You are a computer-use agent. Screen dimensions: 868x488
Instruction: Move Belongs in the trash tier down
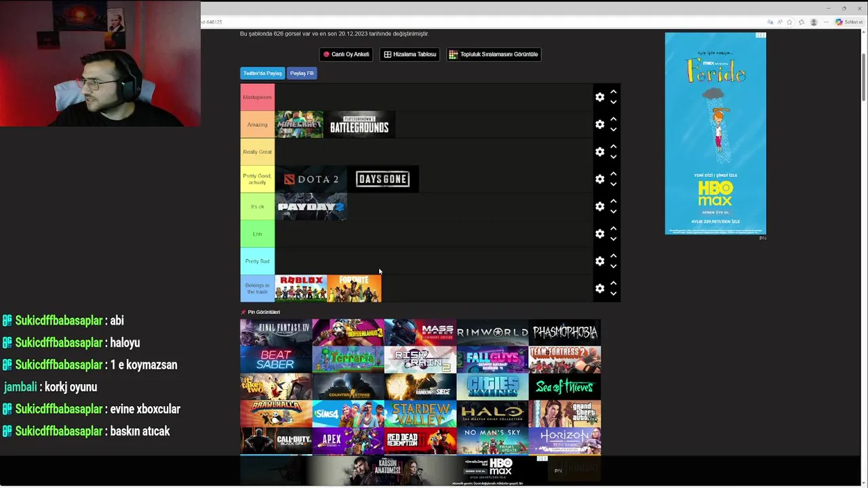tap(613, 293)
